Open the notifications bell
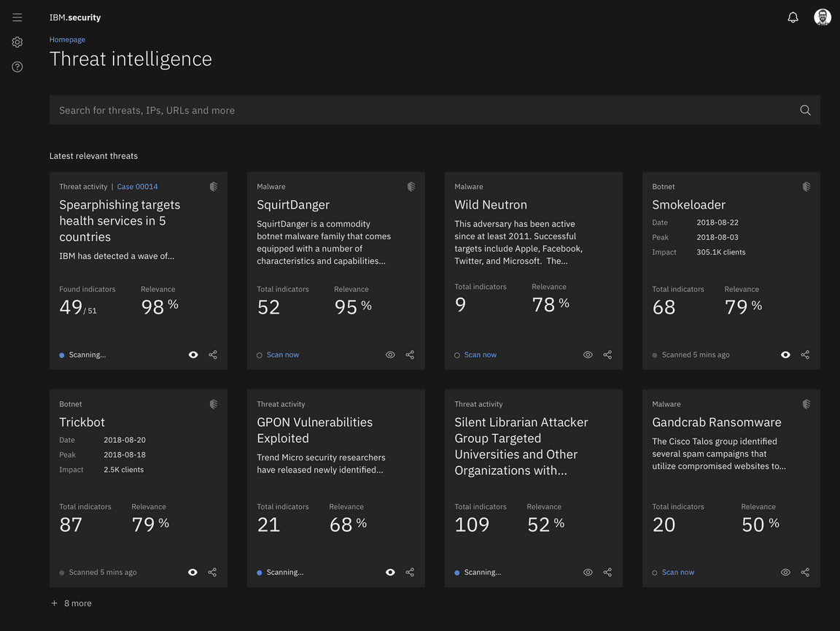840x631 pixels. tap(793, 18)
